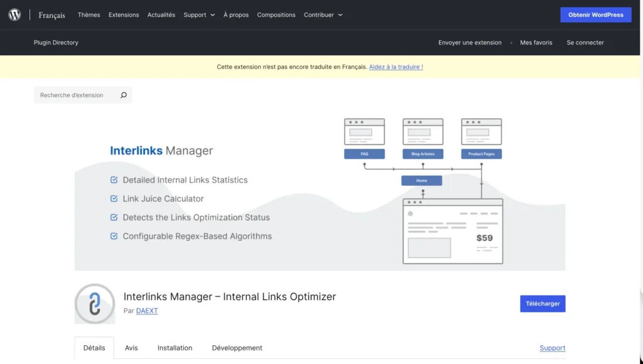Click the Télécharger button
This screenshot has height=364, width=643.
[x=543, y=304]
